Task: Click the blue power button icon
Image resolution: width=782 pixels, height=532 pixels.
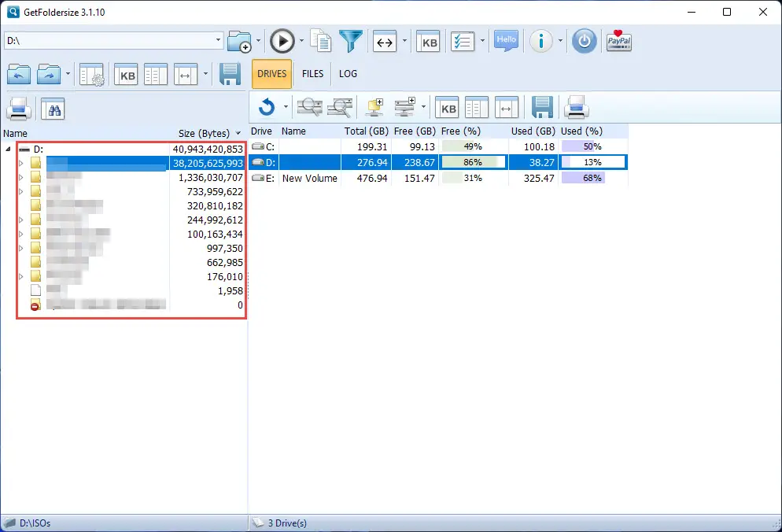Action: coord(584,41)
